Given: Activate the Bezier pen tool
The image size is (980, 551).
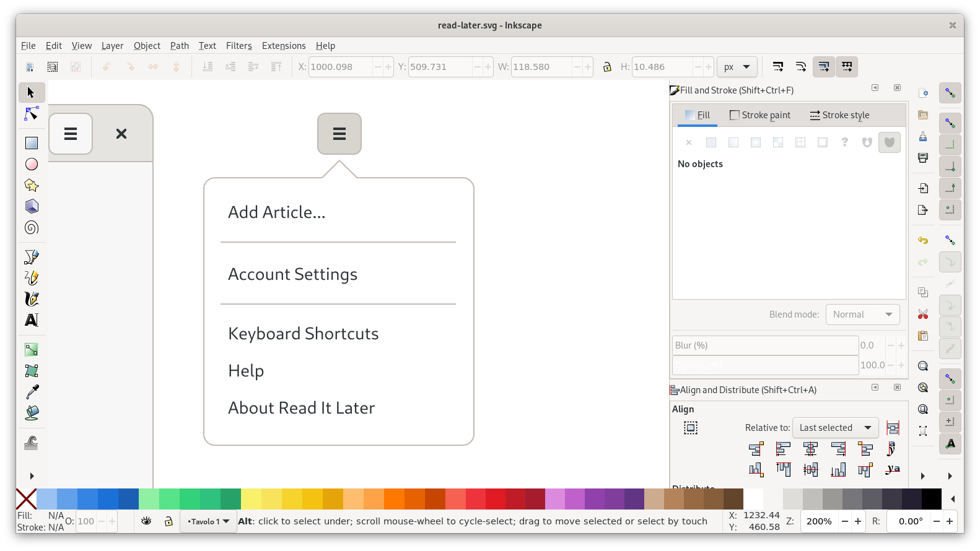Looking at the screenshot, I should click(32, 257).
